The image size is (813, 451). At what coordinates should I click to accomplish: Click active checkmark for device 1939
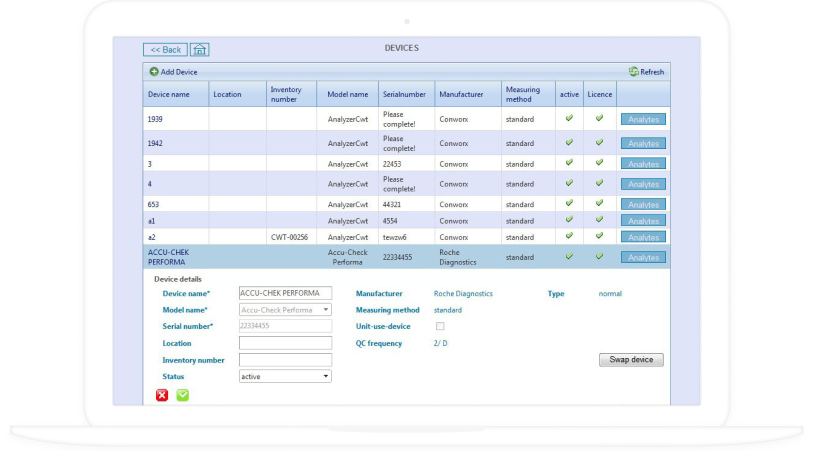coord(569,118)
